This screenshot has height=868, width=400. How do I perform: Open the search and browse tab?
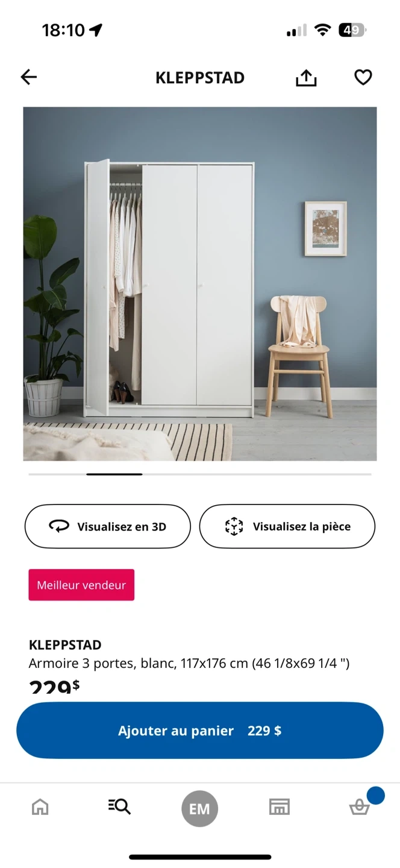click(x=119, y=807)
